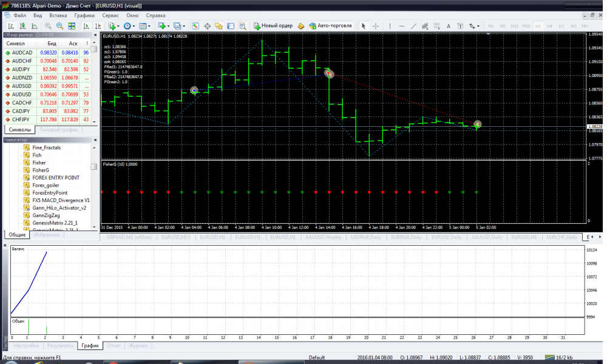Click the Новый ордер button
The width and height of the screenshot is (607, 364).
click(273, 26)
